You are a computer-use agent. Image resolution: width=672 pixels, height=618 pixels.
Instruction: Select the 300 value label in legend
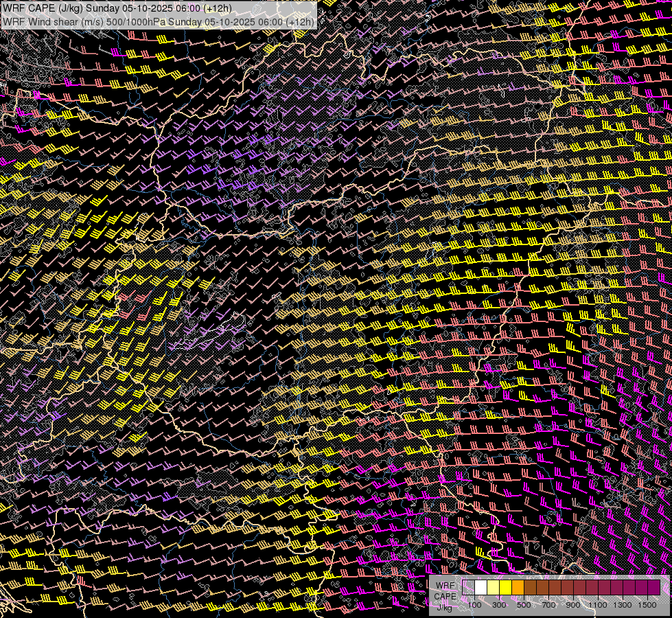click(x=499, y=605)
